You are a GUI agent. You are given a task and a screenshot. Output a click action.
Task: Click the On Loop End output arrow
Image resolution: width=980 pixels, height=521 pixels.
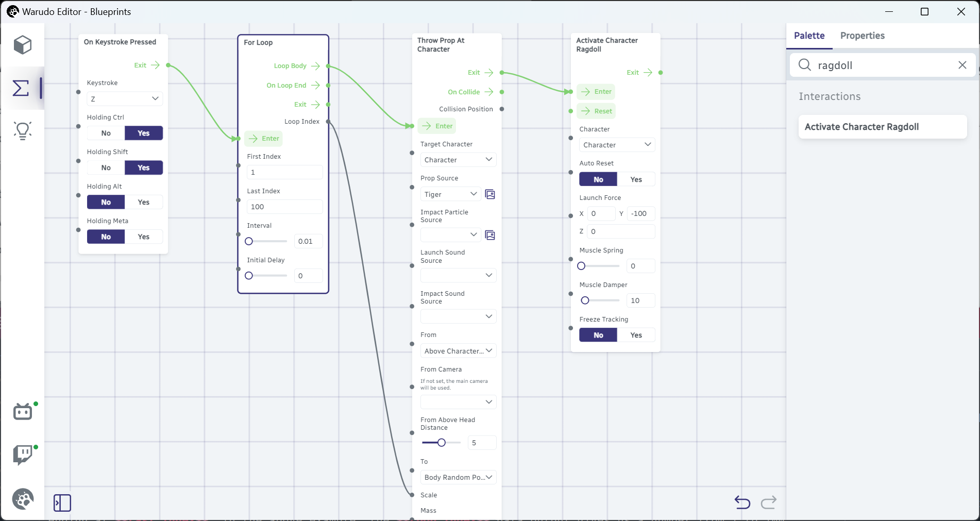(x=316, y=86)
